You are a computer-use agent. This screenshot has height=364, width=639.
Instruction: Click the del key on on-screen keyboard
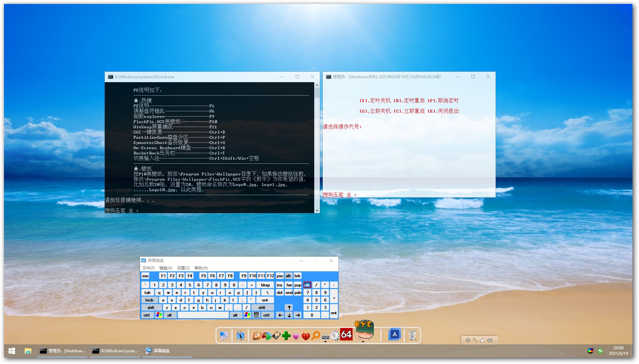pos(280,292)
